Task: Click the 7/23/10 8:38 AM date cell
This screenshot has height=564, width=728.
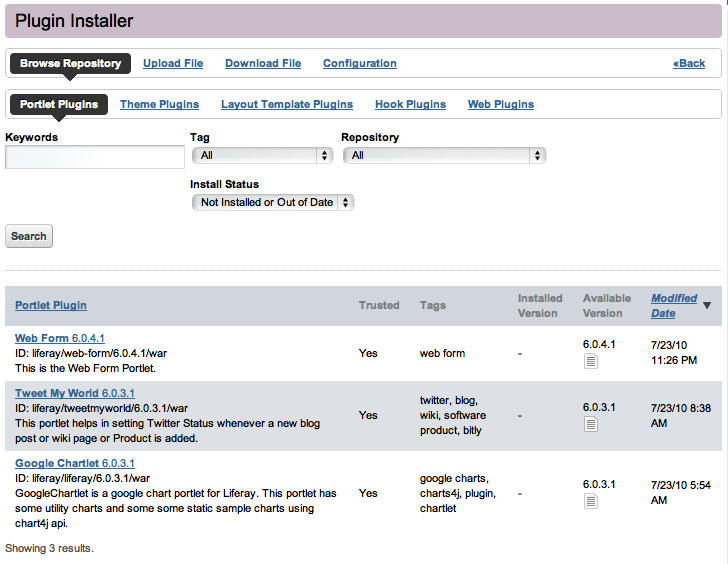Action: [681, 416]
